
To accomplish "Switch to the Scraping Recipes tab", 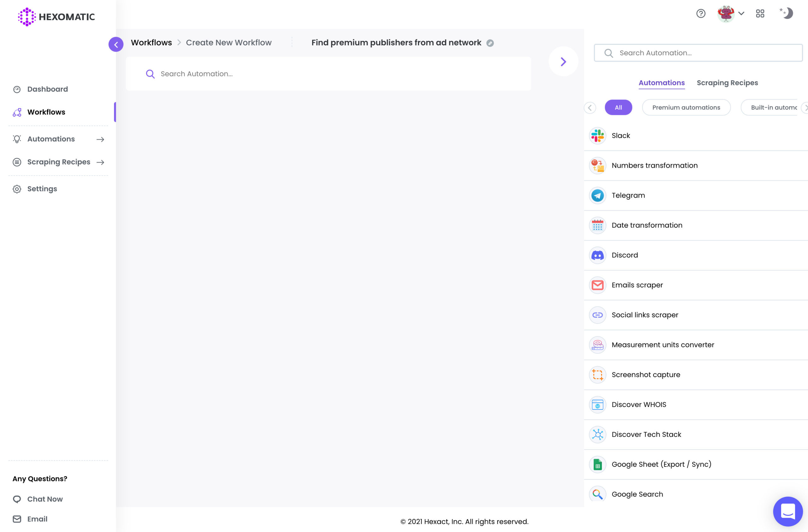I will [x=727, y=83].
